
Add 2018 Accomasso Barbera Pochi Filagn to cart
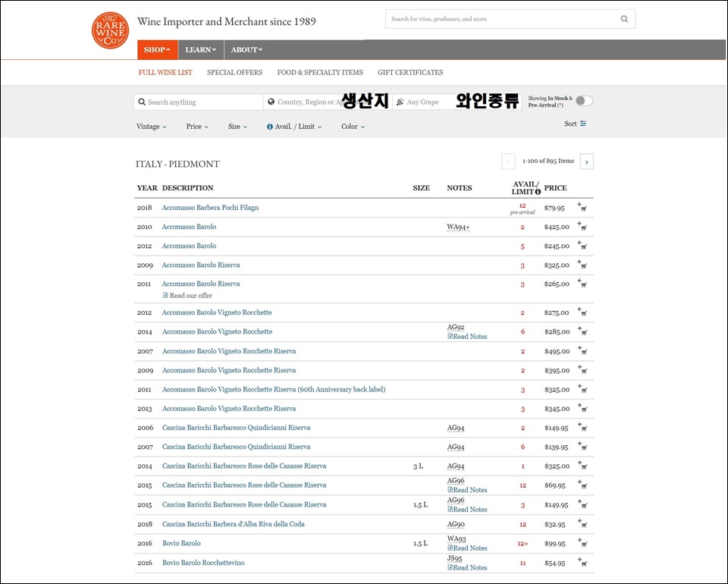(582, 207)
